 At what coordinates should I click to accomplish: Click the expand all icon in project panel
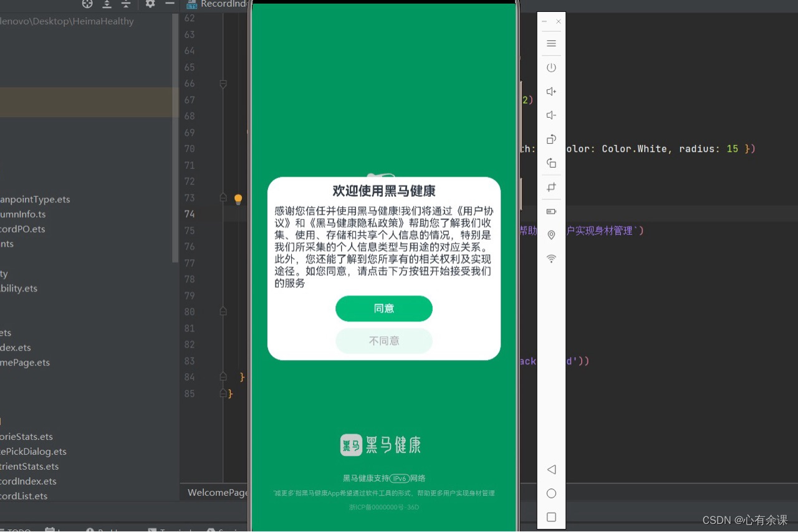(x=107, y=4)
